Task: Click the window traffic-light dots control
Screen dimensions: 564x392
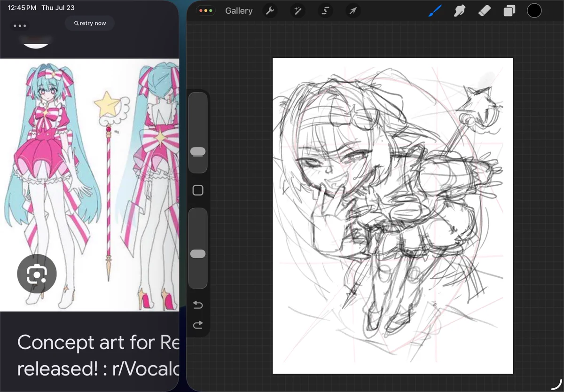Action: tap(205, 10)
